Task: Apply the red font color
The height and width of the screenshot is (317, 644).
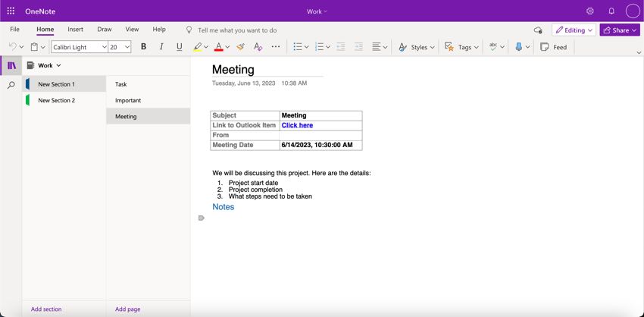Action: [218, 47]
